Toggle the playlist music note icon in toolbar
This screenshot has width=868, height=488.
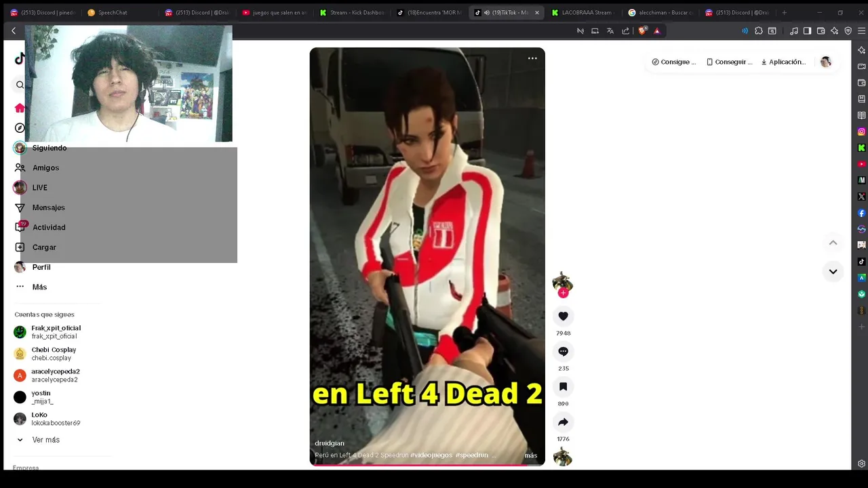tap(794, 30)
